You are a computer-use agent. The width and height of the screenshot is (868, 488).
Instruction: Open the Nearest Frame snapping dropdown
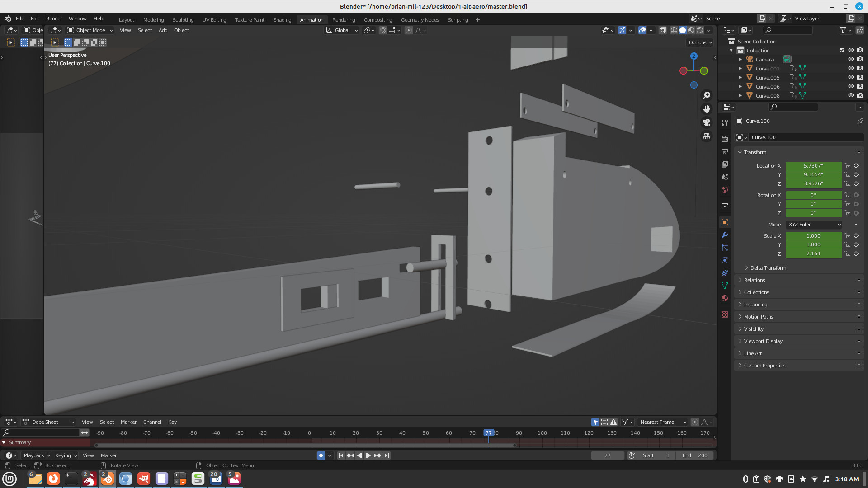[x=662, y=422]
